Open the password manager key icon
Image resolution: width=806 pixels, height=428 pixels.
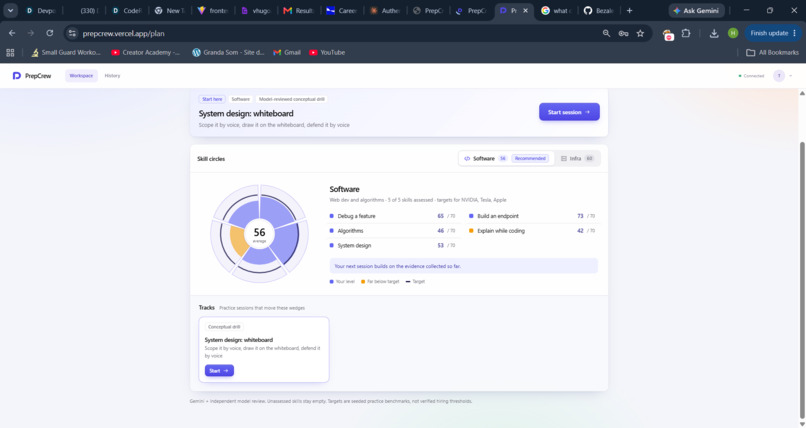tap(623, 33)
